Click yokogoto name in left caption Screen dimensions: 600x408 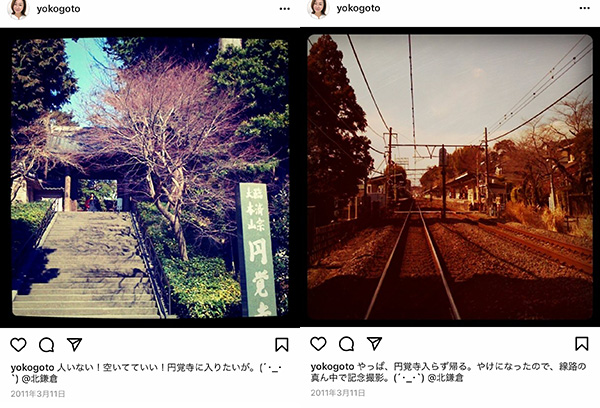tap(33, 368)
